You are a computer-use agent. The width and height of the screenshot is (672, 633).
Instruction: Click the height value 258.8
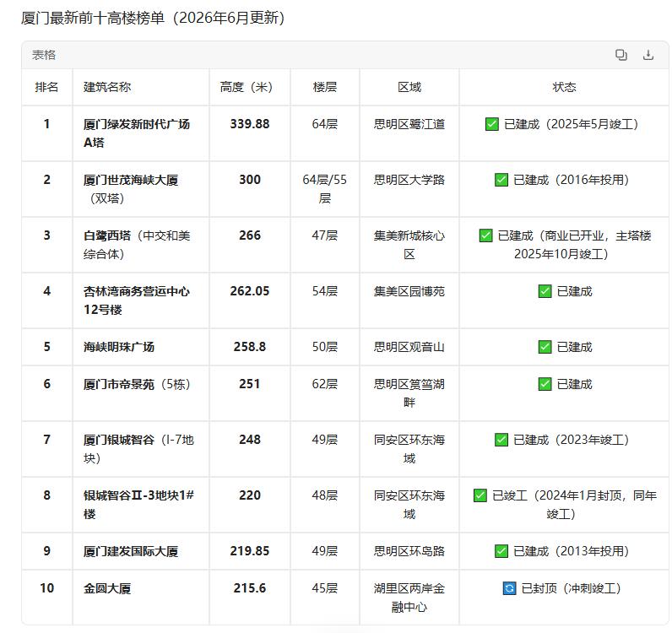[x=249, y=347]
